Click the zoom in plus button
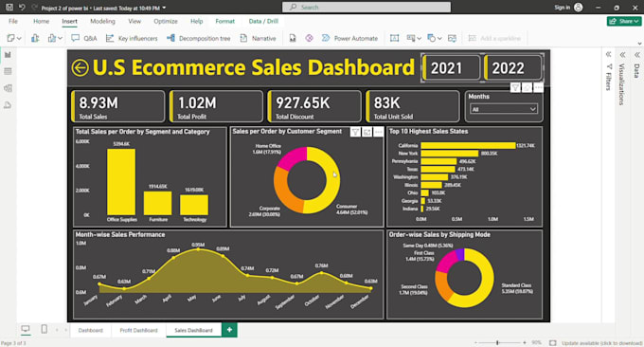This screenshot has height=347, width=644. (x=524, y=342)
